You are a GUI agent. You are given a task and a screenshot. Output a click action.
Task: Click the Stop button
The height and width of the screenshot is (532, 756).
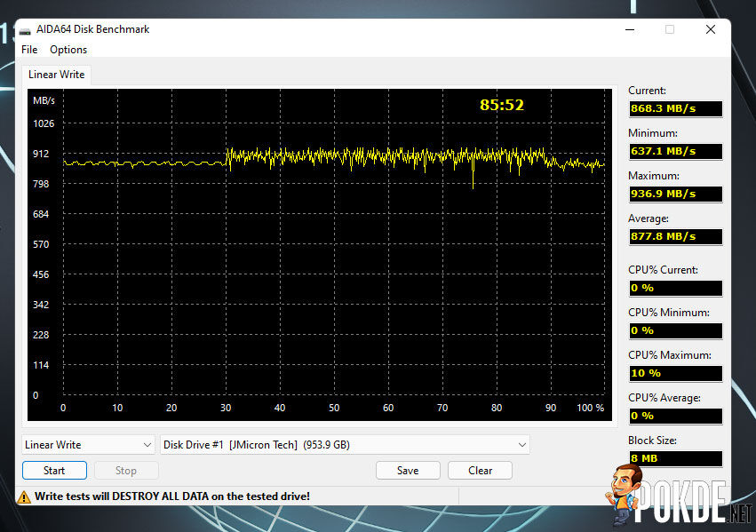point(126,471)
